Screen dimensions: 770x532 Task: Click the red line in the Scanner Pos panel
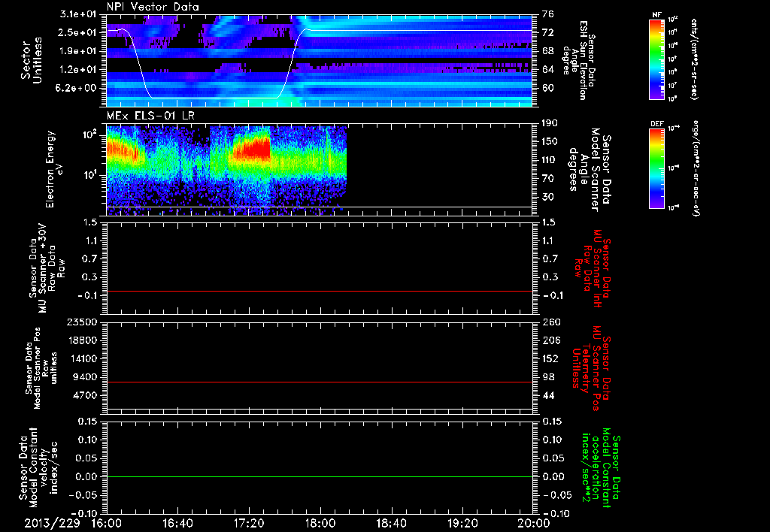[320, 382]
